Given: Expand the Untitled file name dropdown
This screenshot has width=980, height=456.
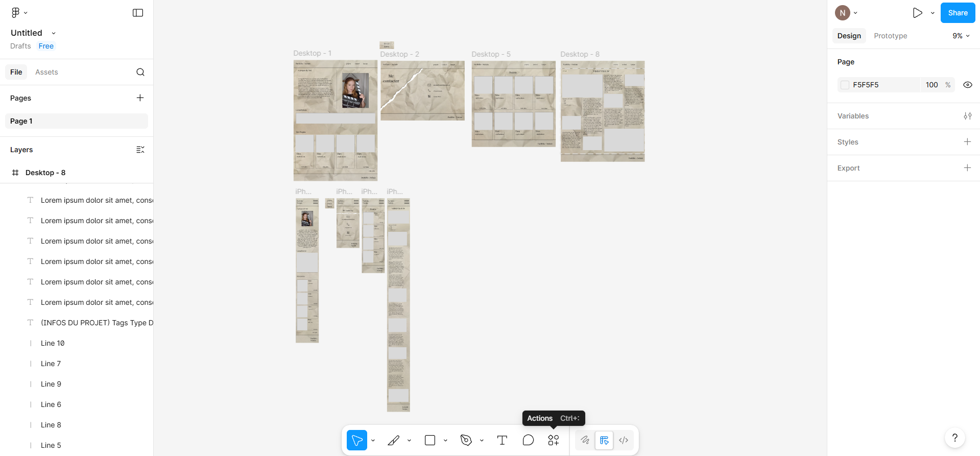Looking at the screenshot, I should coord(54,33).
